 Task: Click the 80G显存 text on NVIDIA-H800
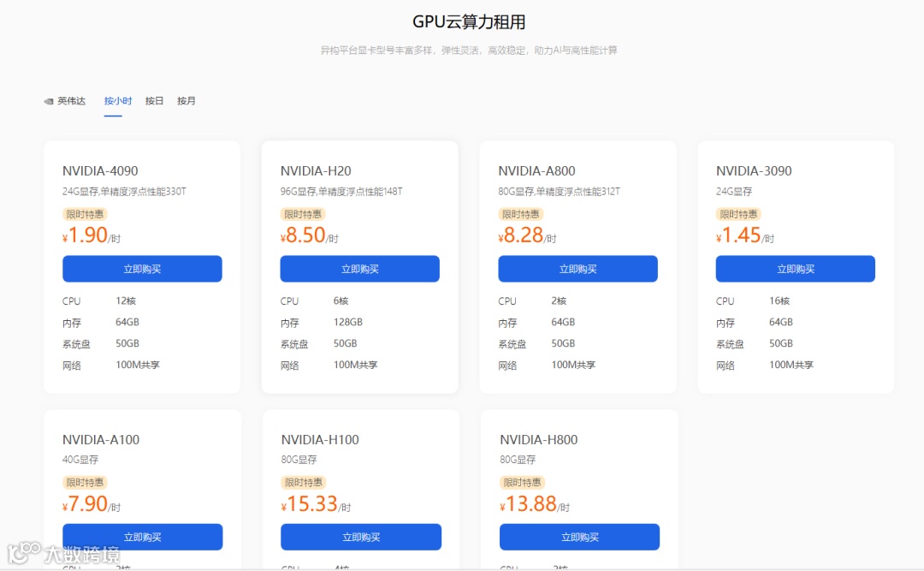pos(518,460)
